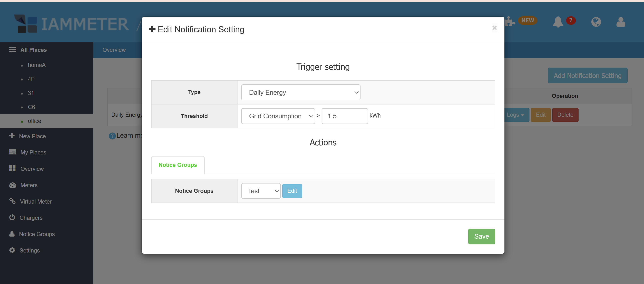Click the Learn more help icon

pos(112,136)
